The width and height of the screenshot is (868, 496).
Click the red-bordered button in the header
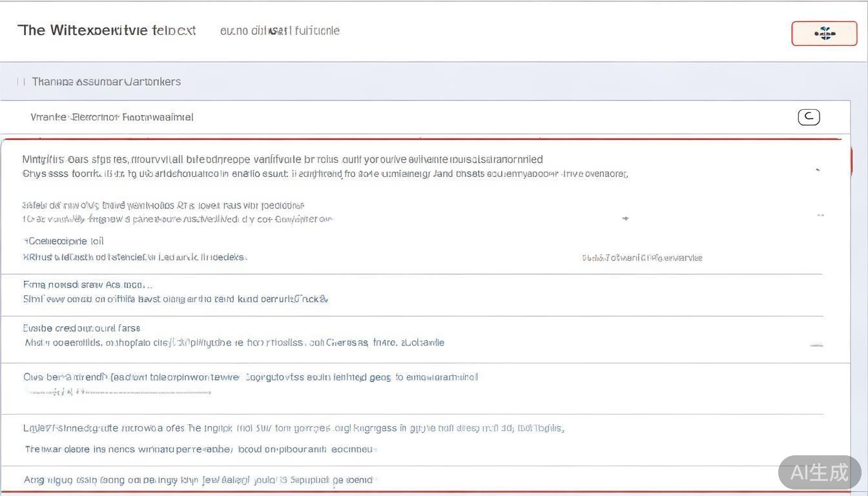(824, 34)
